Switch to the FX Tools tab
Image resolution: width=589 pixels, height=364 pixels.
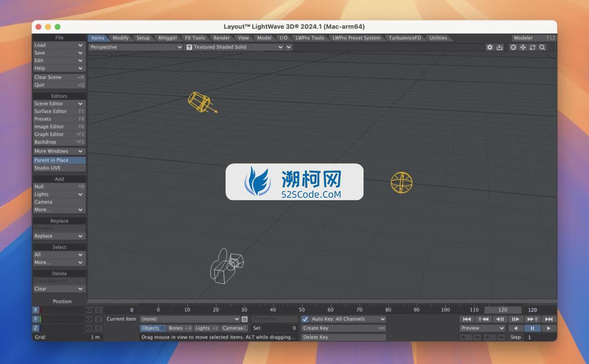(195, 38)
